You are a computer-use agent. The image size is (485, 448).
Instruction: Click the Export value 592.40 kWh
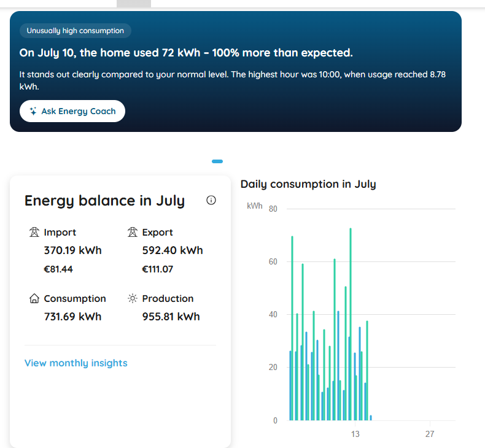pyautogui.click(x=173, y=250)
